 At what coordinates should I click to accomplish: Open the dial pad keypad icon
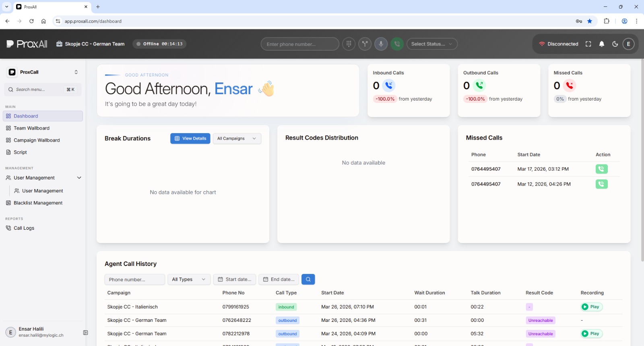[x=349, y=44]
